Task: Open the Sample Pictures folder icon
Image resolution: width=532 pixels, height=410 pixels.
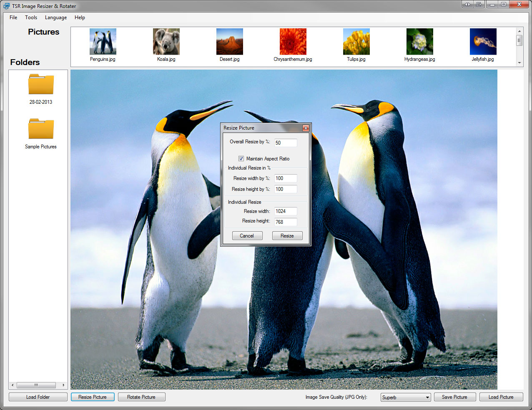Action: point(41,129)
